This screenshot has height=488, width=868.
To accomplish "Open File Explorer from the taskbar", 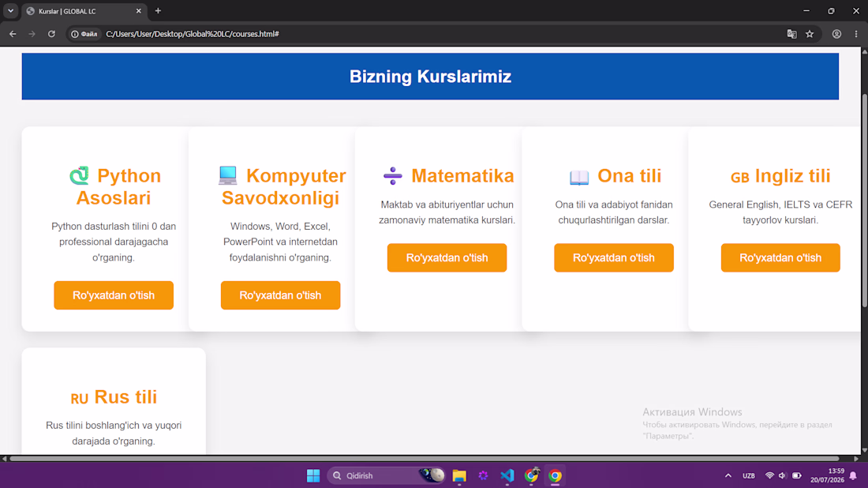I will click(x=459, y=475).
